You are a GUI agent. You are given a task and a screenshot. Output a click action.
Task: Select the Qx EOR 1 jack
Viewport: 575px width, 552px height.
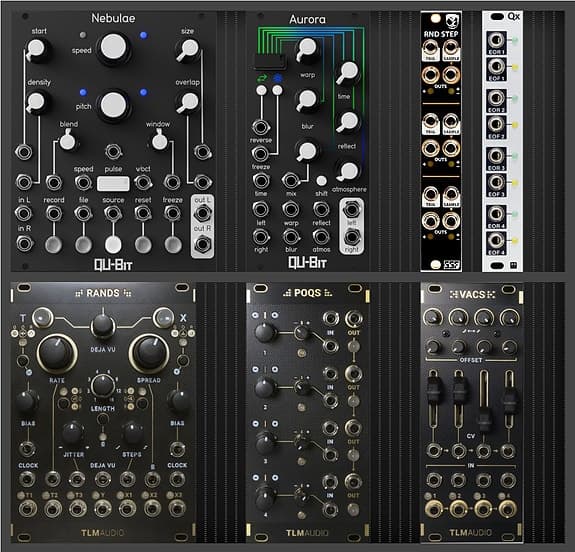(x=496, y=40)
